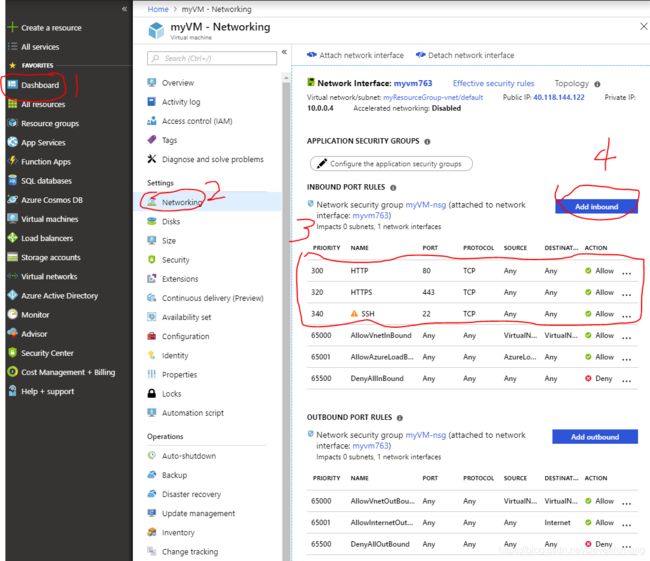
Task: Open Virtual machines monitor icon
Action: pos(12,219)
